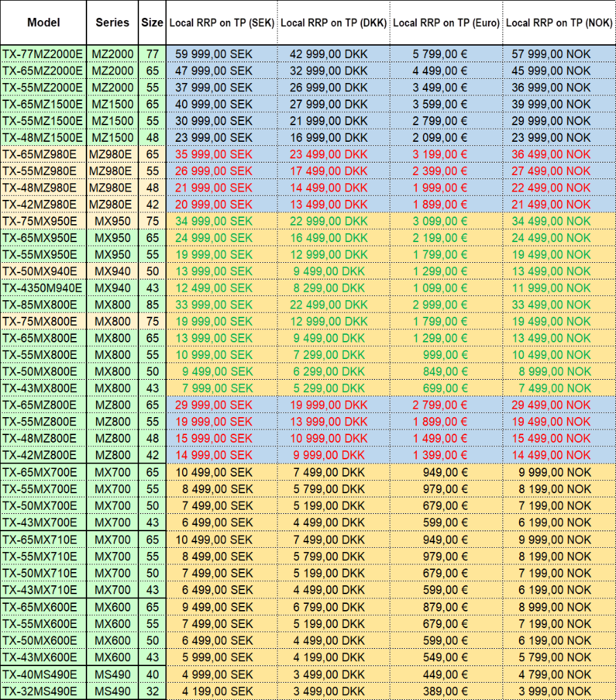Select model cell TX-77MZ2000E
Image resolution: width=616 pixels, height=700 pixels.
pos(44,54)
